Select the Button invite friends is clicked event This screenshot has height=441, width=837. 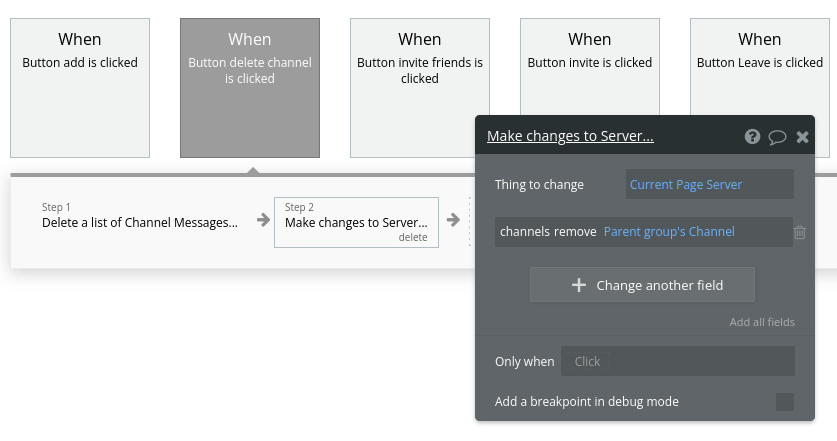click(x=420, y=88)
